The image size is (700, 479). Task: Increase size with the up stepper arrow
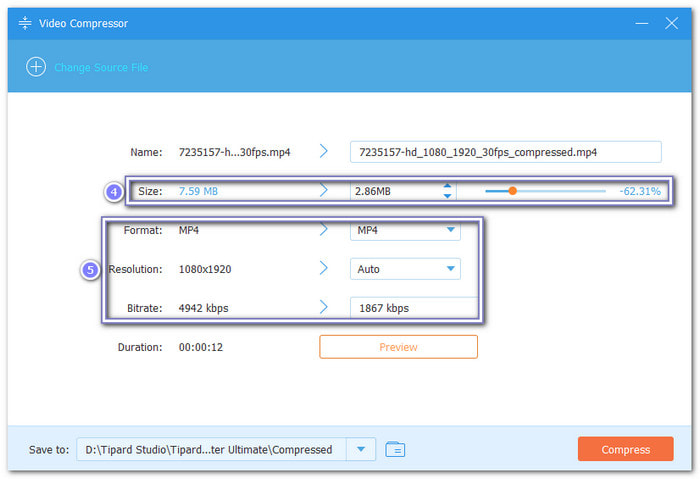tap(447, 185)
